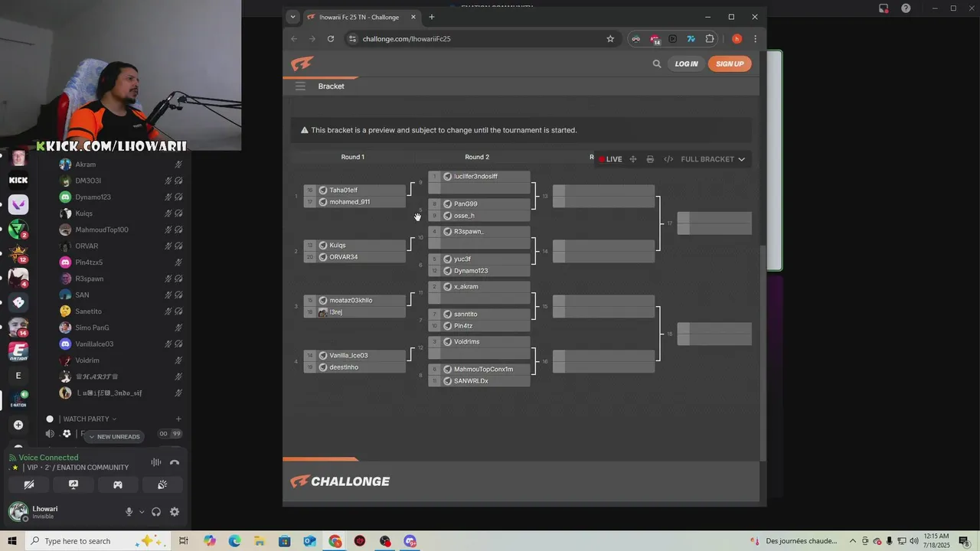Select participant MahmouTopConx1m in the bracket
980x551 pixels.
(479, 370)
